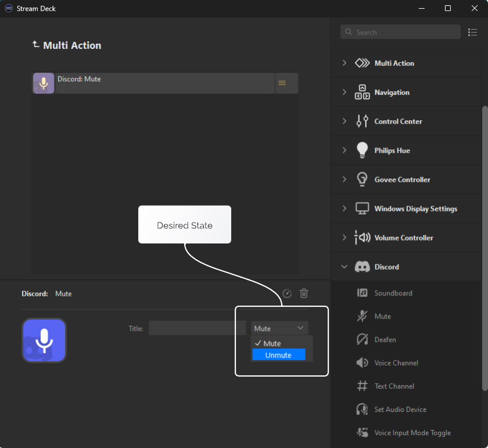488x448 pixels.
Task: Open the Mute state dropdown
Action: tap(279, 328)
